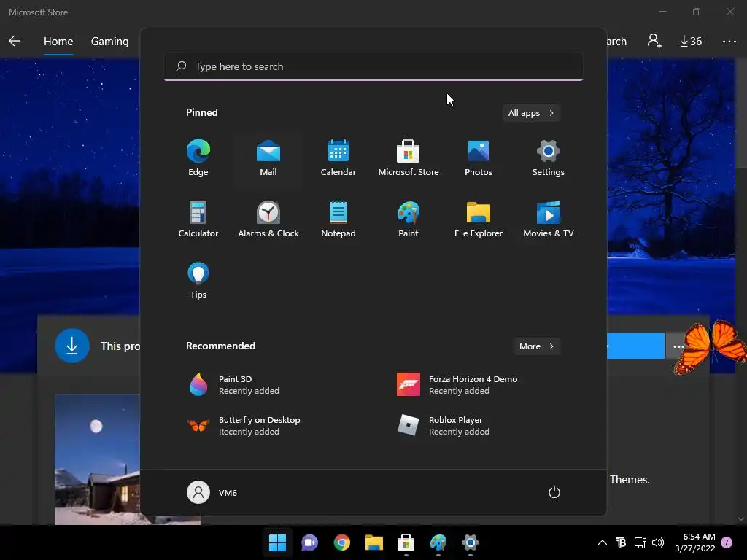Screen dimensions: 747x560
Task: Open Alarms & Clock
Action: point(268,219)
